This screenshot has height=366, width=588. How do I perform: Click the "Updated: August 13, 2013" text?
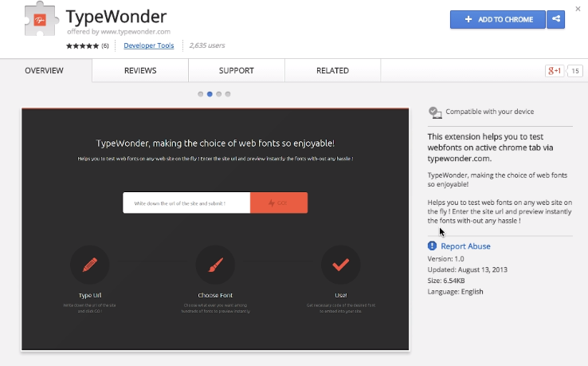pos(467,270)
